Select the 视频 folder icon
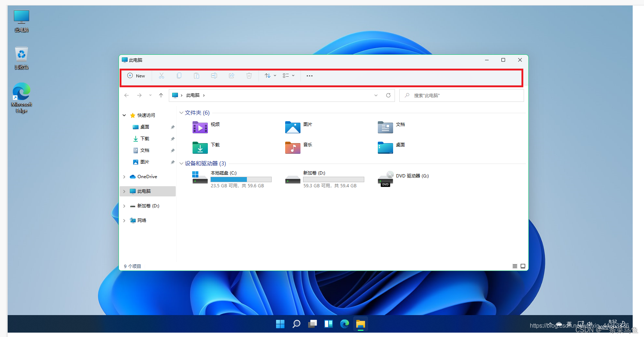Screen dimensions: 644x337 (200, 127)
